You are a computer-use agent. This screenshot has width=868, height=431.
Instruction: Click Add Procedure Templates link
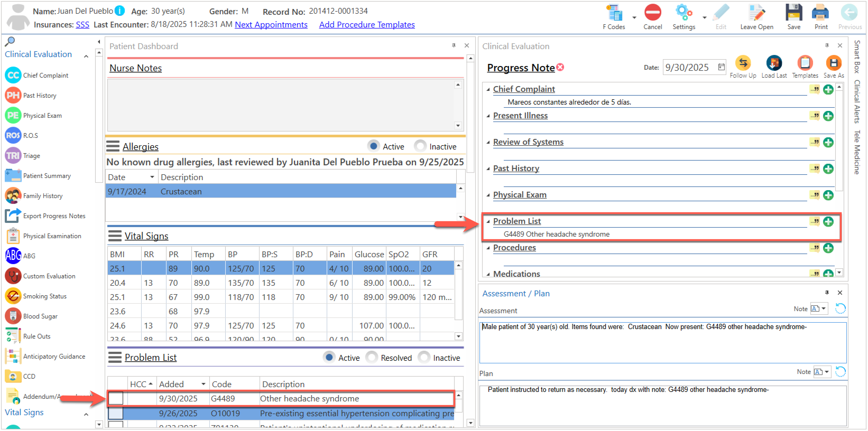click(367, 25)
